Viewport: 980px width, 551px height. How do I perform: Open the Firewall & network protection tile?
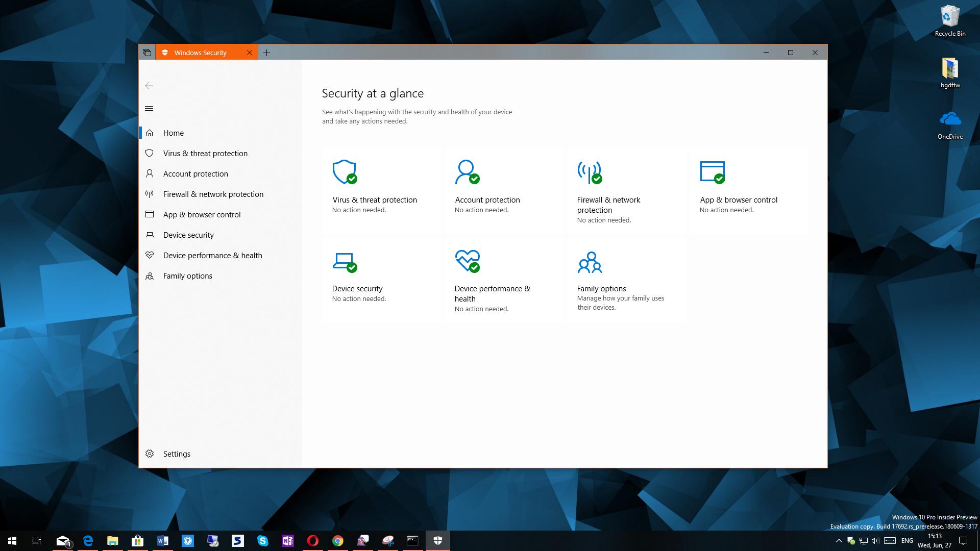[x=626, y=191]
